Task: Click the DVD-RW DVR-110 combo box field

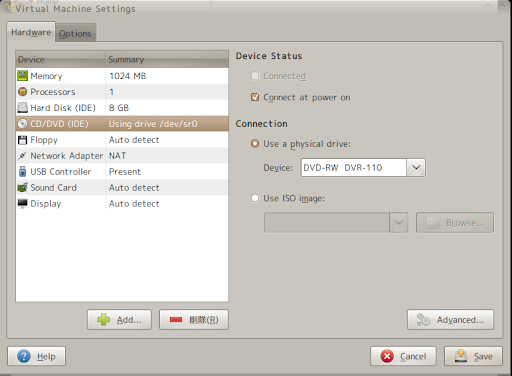Action: [x=354, y=167]
